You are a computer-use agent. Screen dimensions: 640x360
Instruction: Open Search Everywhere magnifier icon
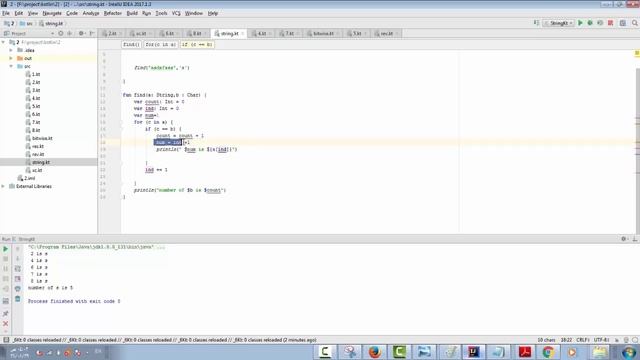coord(635,23)
